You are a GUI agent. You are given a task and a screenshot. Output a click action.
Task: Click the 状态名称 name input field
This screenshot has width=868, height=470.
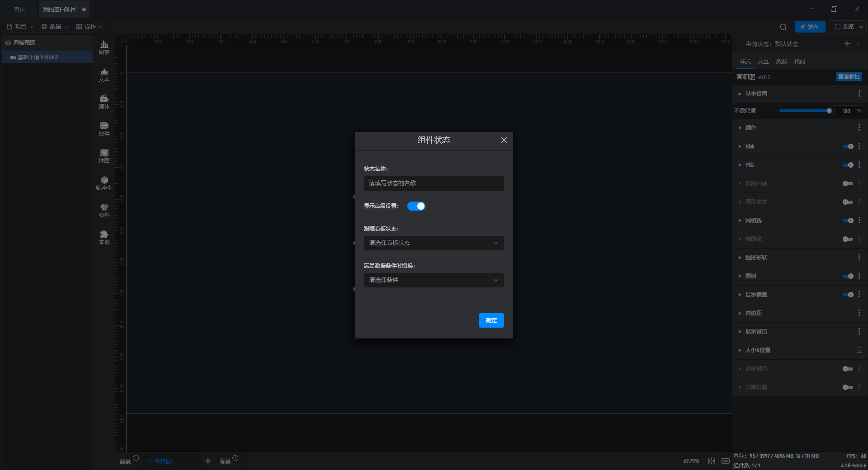click(434, 183)
